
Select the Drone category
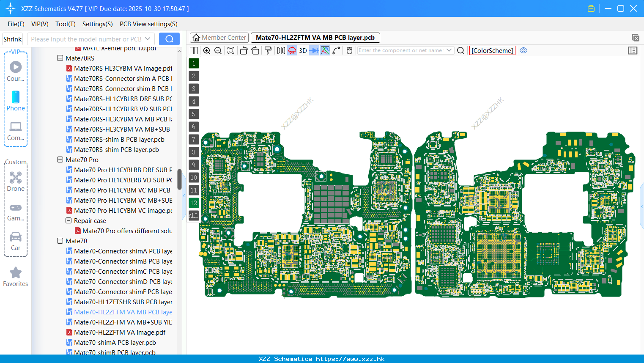pyautogui.click(x=16, y=181)
